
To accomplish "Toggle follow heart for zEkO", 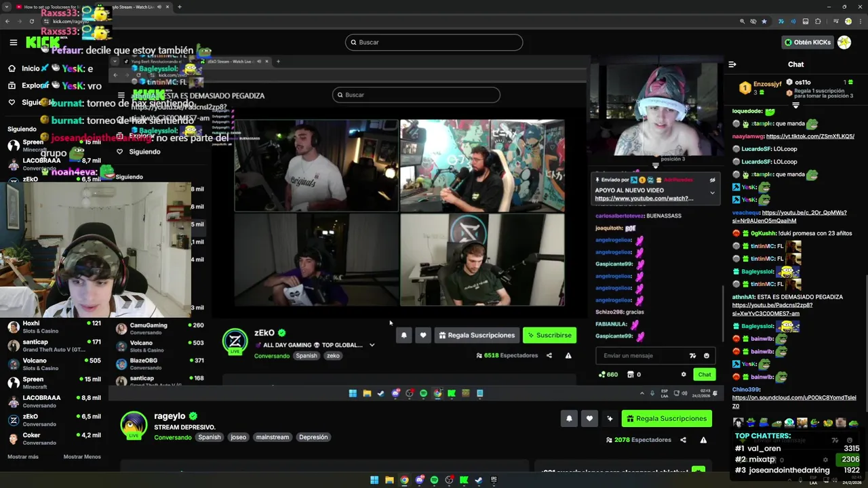I will [423, 335].
